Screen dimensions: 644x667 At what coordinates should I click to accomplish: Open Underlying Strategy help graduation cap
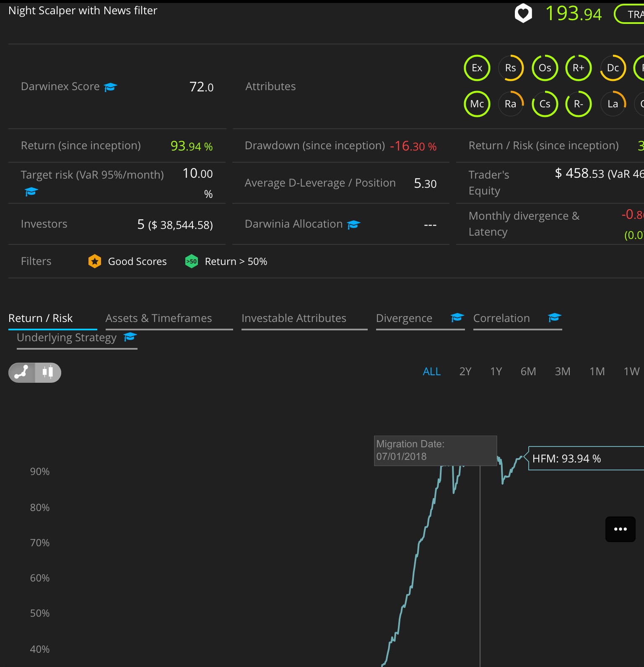pyautogui.click(x=130, y=337)
